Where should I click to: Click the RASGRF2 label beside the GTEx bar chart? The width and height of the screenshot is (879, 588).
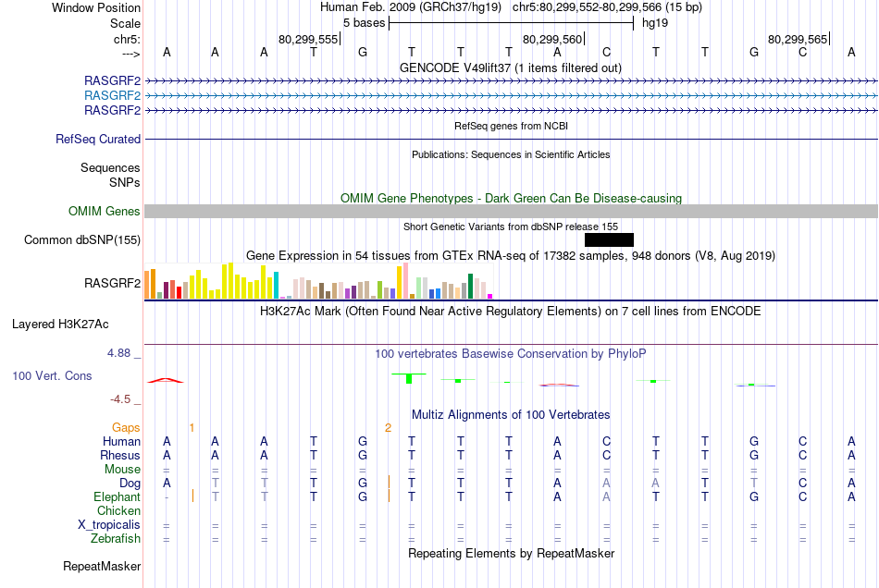112,283
